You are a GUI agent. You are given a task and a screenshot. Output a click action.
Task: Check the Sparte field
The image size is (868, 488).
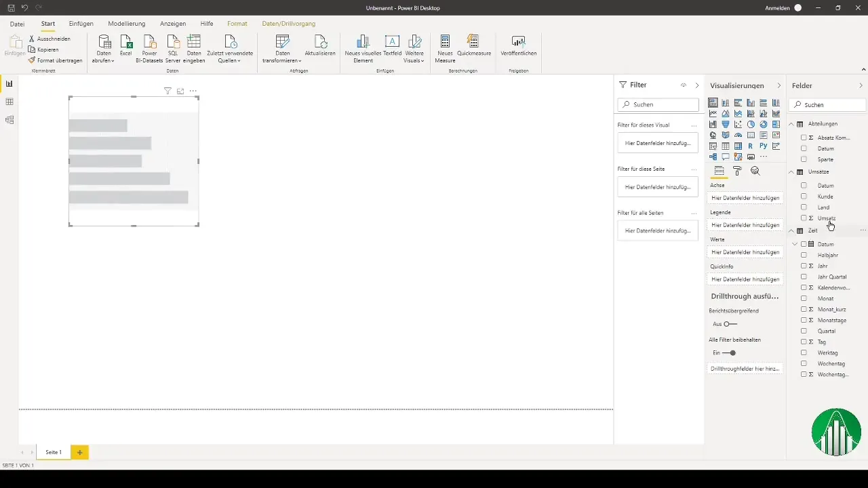pos(804,159)
